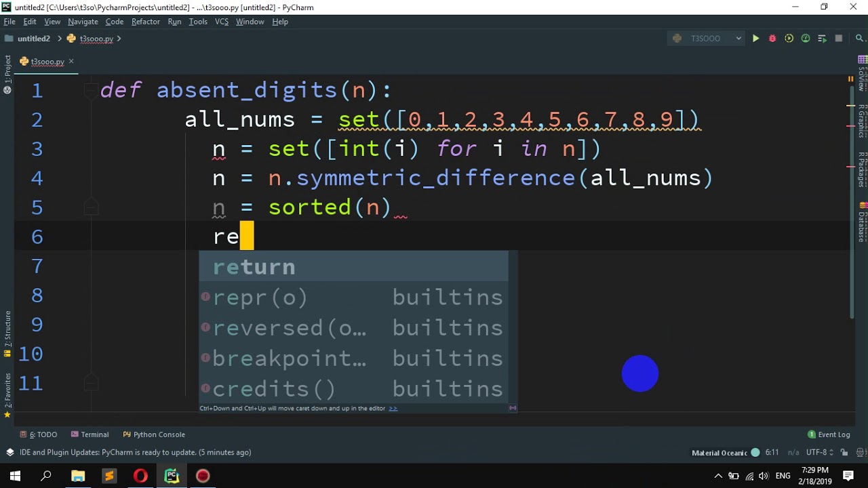Open the 2: Favorites tool window
Image resolution: width=868 pixels, height=488 pixels.
(x=7, y=395)
